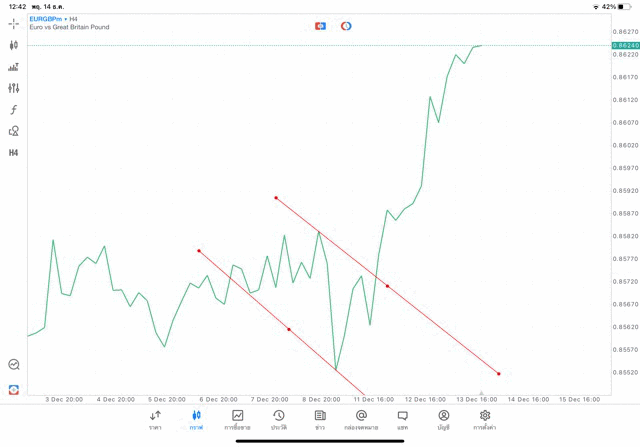Select the upper red trendline's middle anchor point
This screenshot has height=447, width=640.
tap(387, 286)
